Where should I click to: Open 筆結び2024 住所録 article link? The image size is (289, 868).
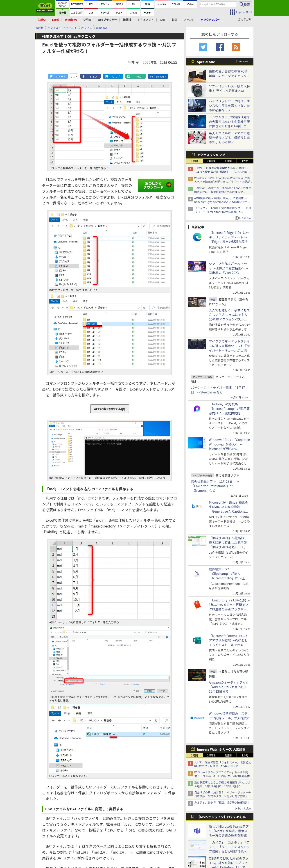click(229, 543)
